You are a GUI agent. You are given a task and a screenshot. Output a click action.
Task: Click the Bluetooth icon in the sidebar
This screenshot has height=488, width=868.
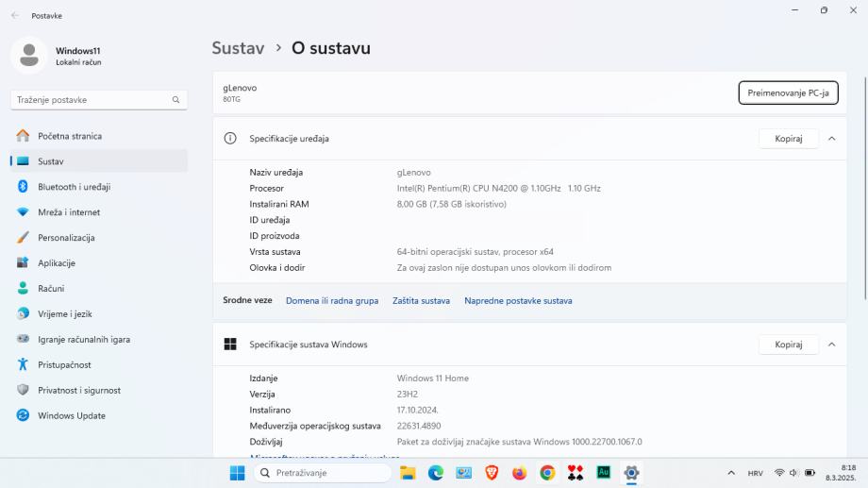point(23,187)
